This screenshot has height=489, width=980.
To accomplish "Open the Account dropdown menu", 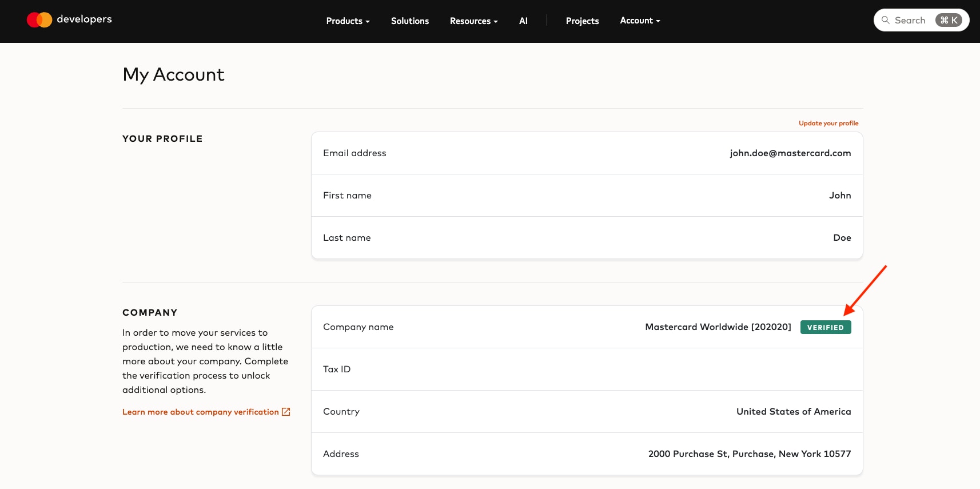I will click(x=640, y=21).
